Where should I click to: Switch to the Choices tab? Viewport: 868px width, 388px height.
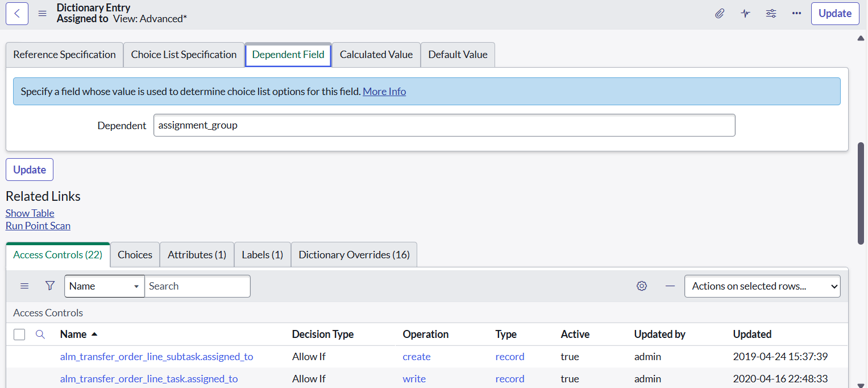pos(135,254)
